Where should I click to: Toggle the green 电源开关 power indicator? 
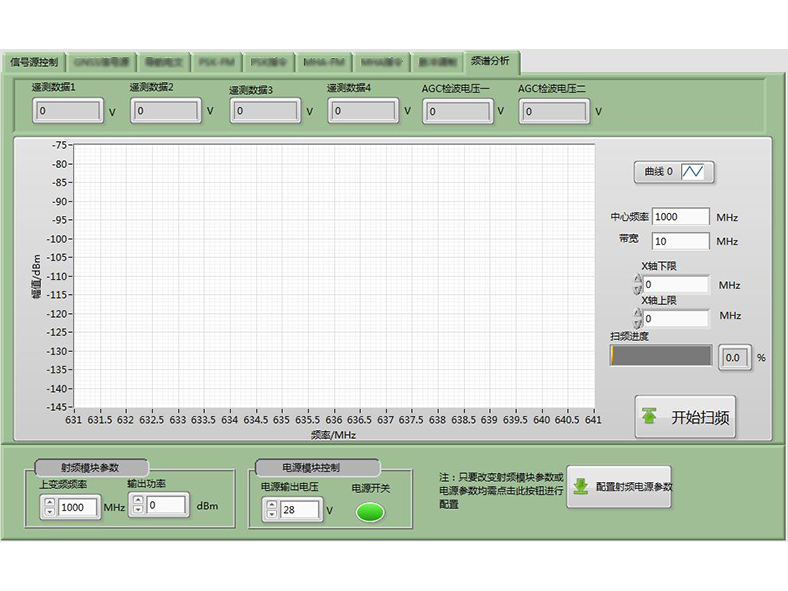coord(370,512)
